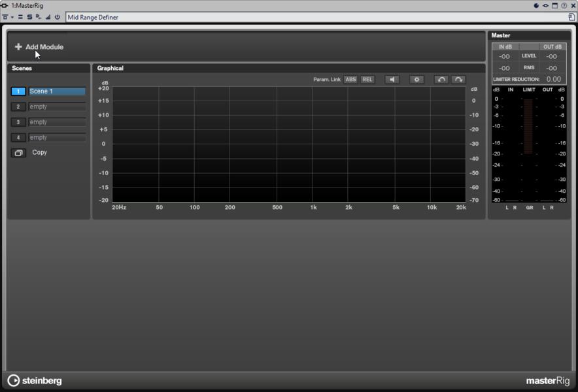Screen dimensions: 578x392
Task: Click the MasterRig plug icon in title bar
Action: click(x=5, y=5)
